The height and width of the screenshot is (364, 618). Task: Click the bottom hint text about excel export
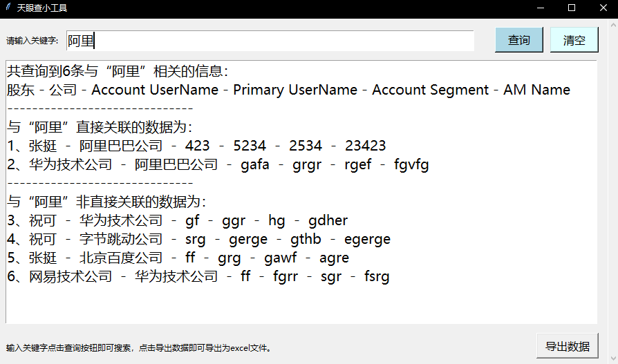point(139,348)
